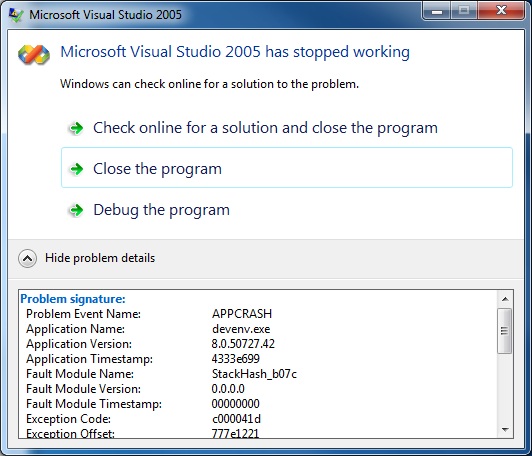Click the Problem Event Name label
Image resolution: width=532 pixels, height=456 pixels.
(x=83, y=314)
